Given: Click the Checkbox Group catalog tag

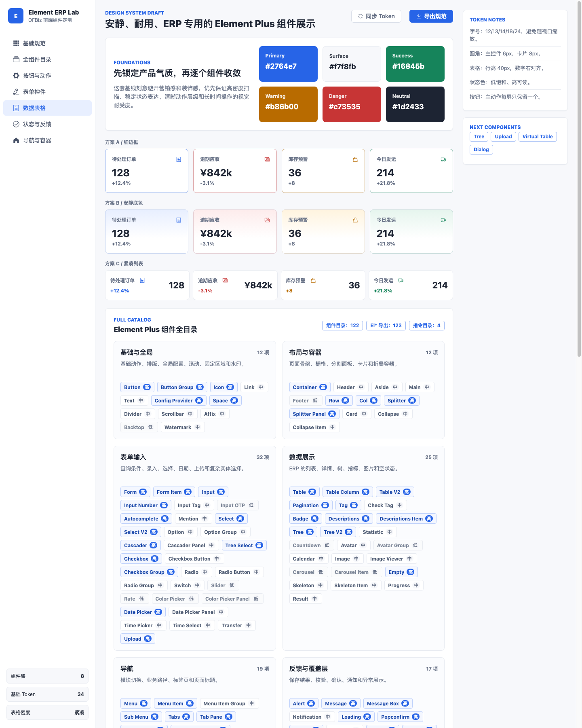Looking at the screenshot, I should [x=149, y=572].
